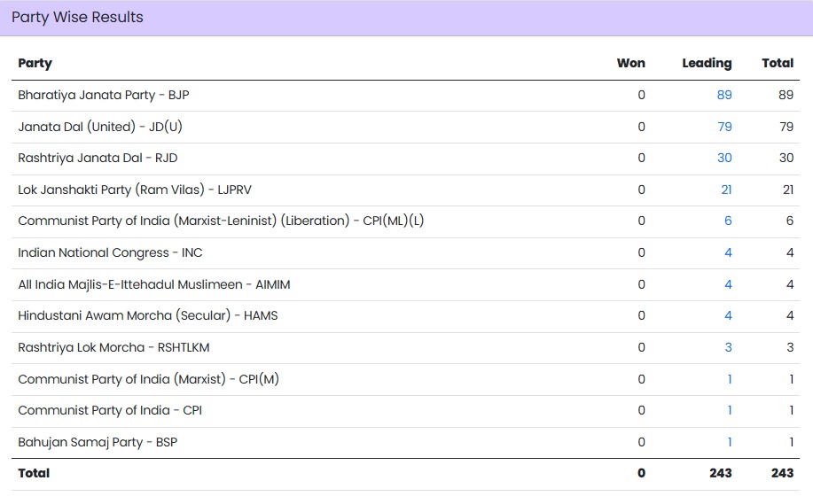Click the Leading column header

[x=707, y=63]
